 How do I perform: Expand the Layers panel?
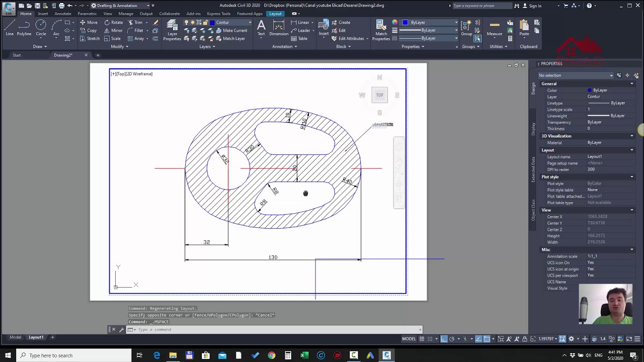point(207,46)
